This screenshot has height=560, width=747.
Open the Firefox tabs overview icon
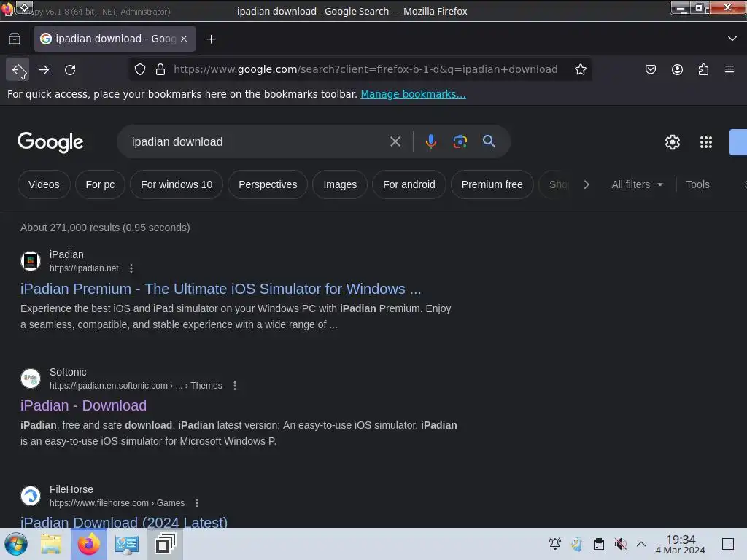(x=15, y=39)
